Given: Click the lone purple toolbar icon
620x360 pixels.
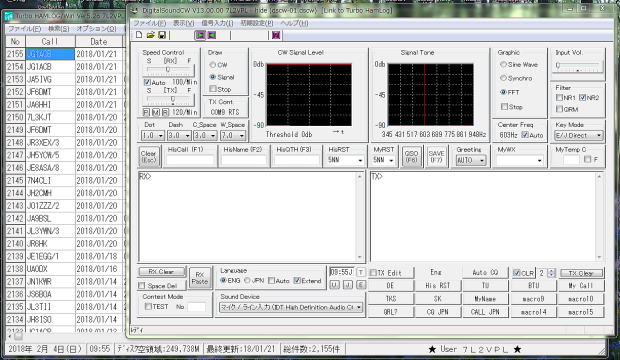Looking at the screenshot, I should coord(276,35).
